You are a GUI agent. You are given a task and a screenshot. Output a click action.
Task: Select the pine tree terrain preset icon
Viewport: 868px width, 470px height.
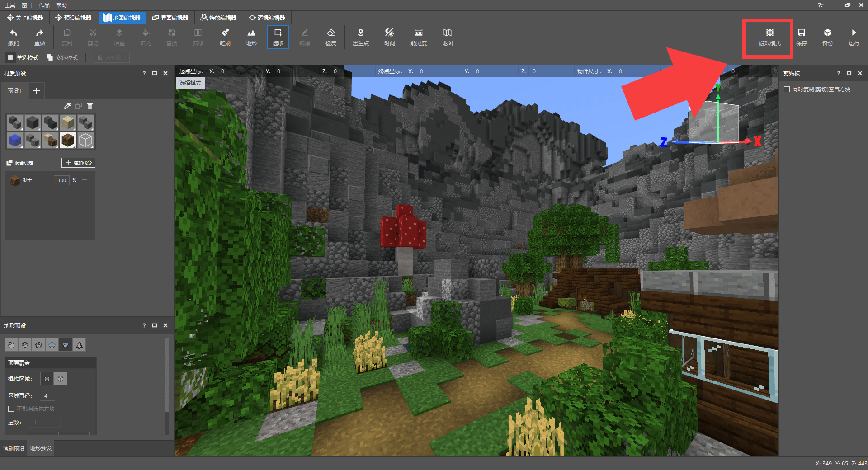tap(79, 345)
